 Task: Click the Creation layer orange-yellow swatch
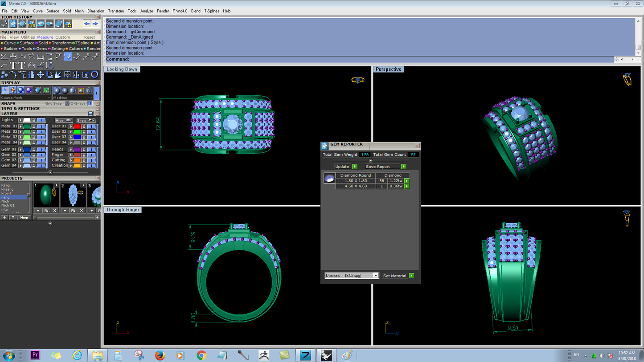coord(77,165)
